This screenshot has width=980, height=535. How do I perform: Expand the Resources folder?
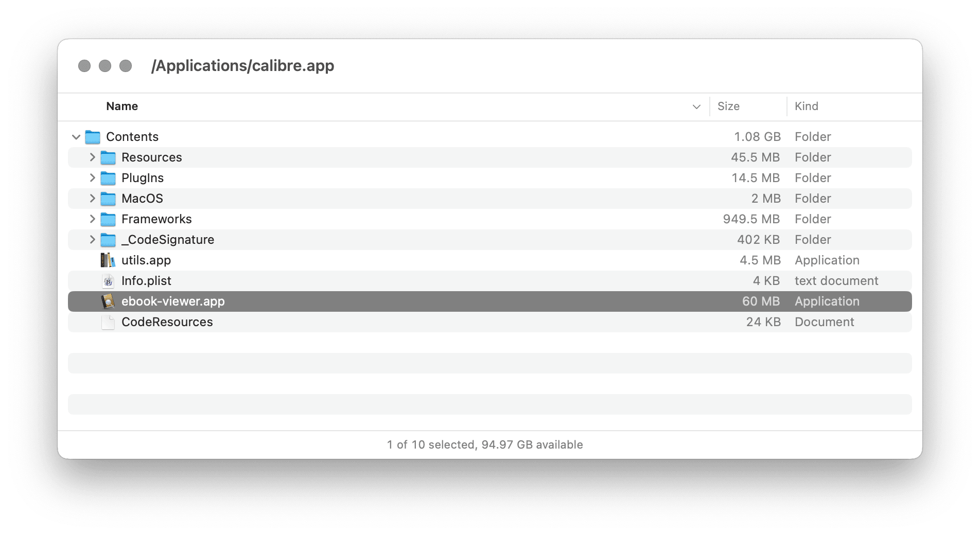pos(92,157)
